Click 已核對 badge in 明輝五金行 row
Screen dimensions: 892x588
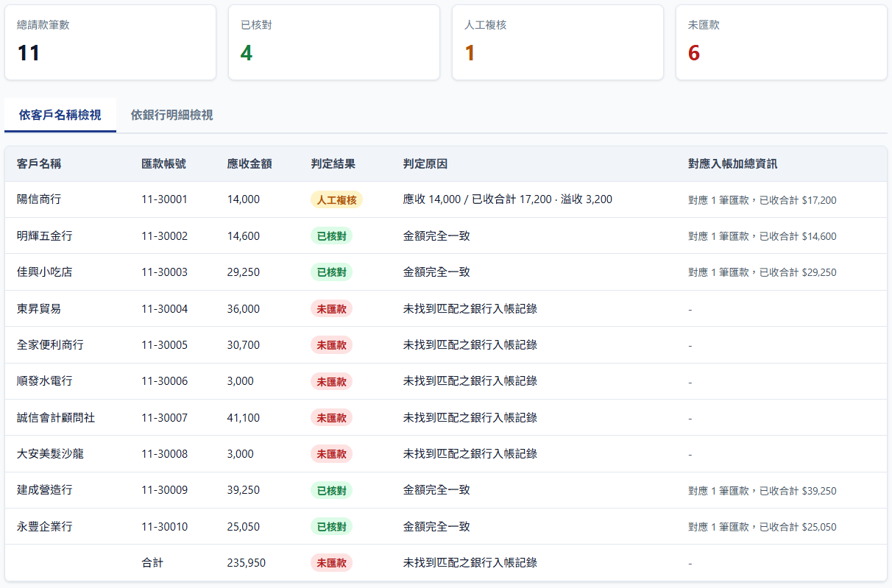point(331,236)
